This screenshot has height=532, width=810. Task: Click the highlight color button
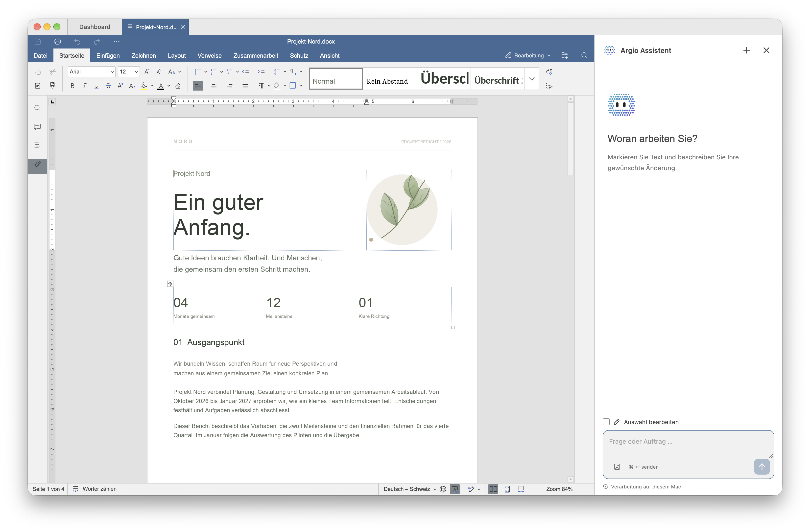pyautogui.click(x=144, y=86)
